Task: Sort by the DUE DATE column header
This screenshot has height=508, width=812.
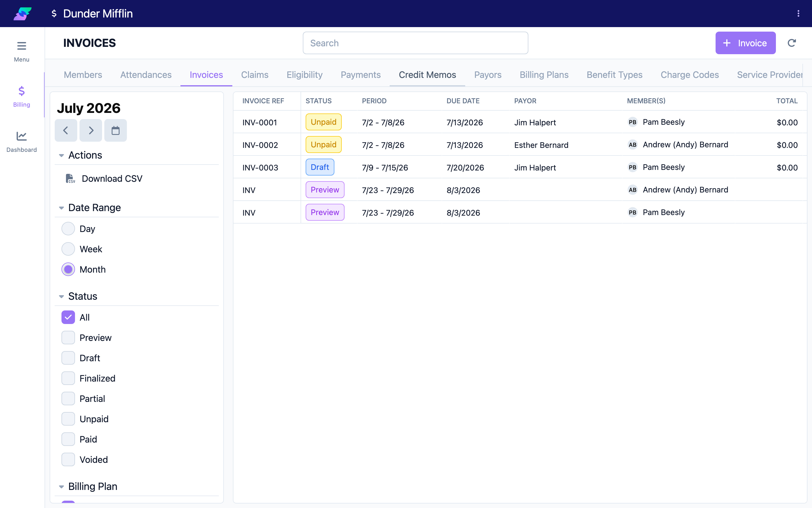Action: click(x=463, y=101)
